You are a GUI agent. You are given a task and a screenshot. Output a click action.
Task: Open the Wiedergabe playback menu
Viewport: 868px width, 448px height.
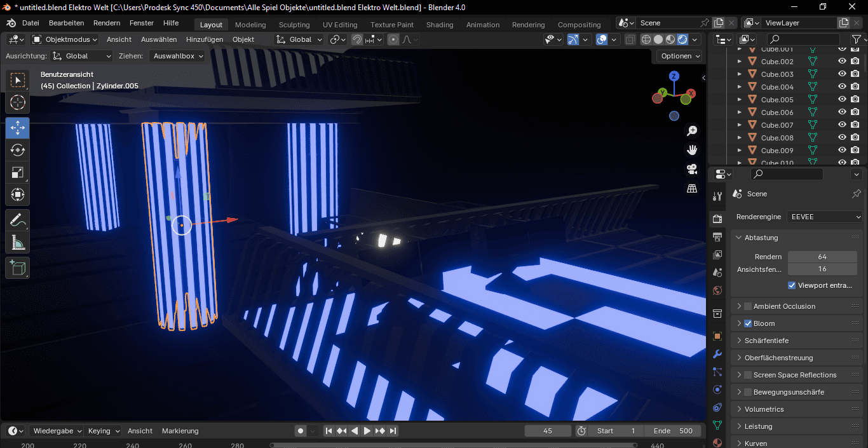pyautogui.click(x=57, y=431)
